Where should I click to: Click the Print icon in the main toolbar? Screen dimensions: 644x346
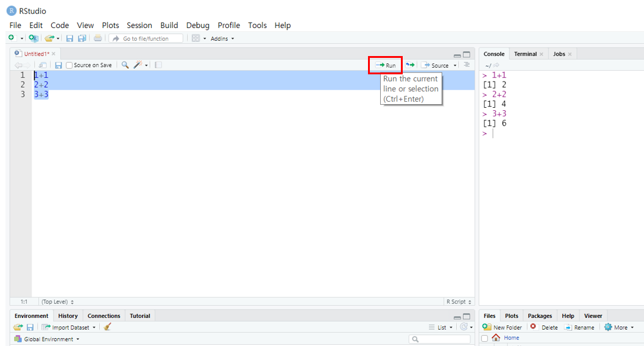click(x=97, y=38)
